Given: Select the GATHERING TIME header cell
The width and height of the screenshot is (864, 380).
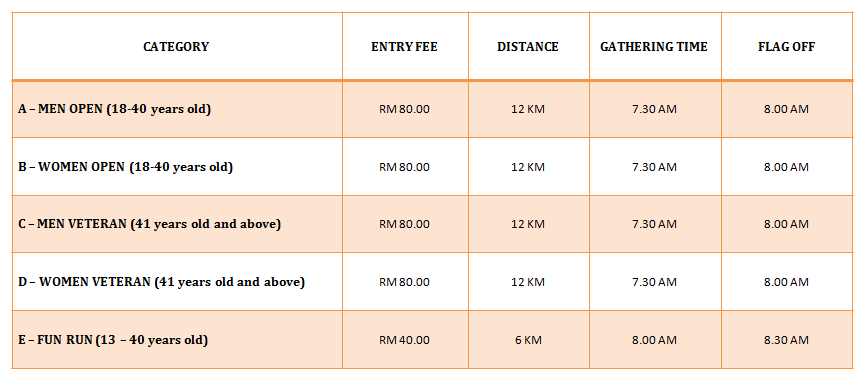Looking at the screenshot, I should click(x=654, y=47).
